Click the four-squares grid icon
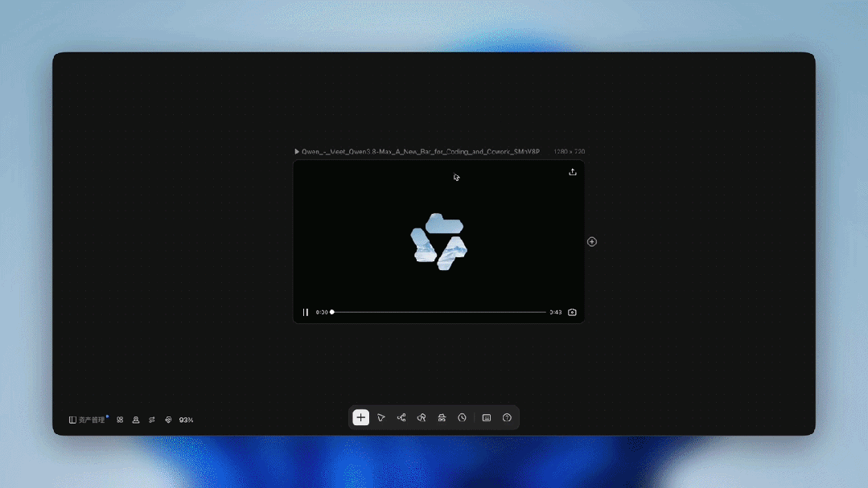868x488 pixels. (x=120, y=420)
